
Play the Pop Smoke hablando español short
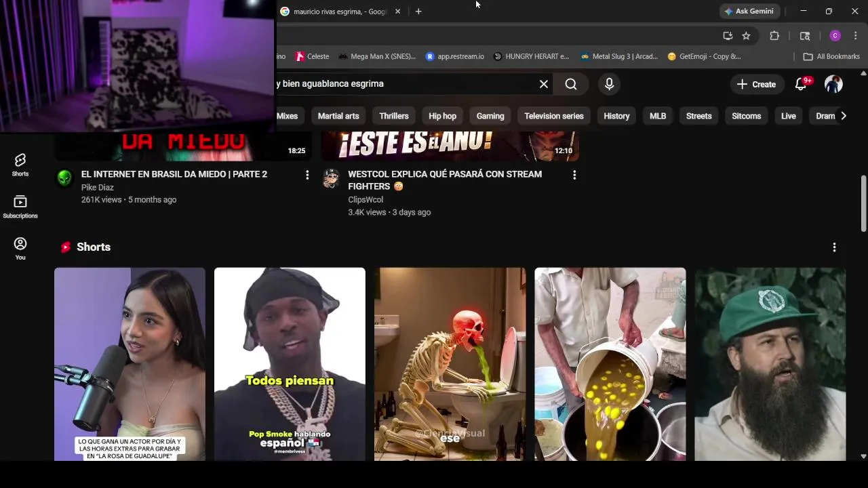pos(290,364)
